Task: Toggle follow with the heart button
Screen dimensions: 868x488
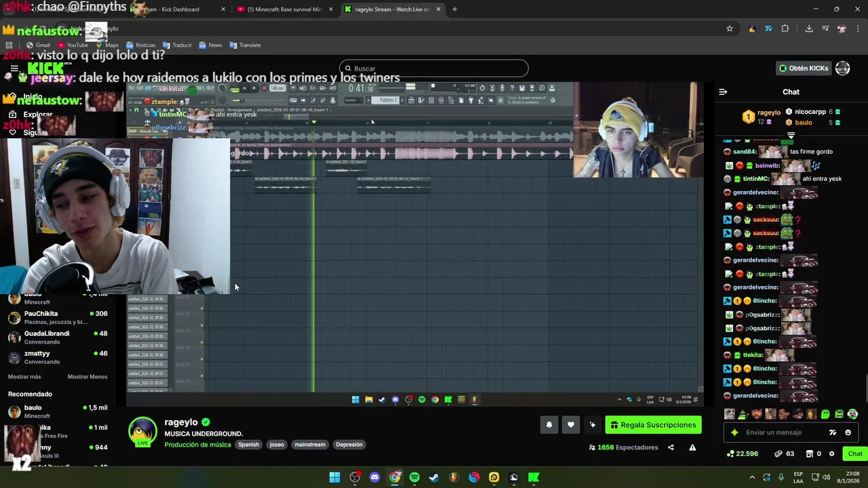Action: point(571,425)
